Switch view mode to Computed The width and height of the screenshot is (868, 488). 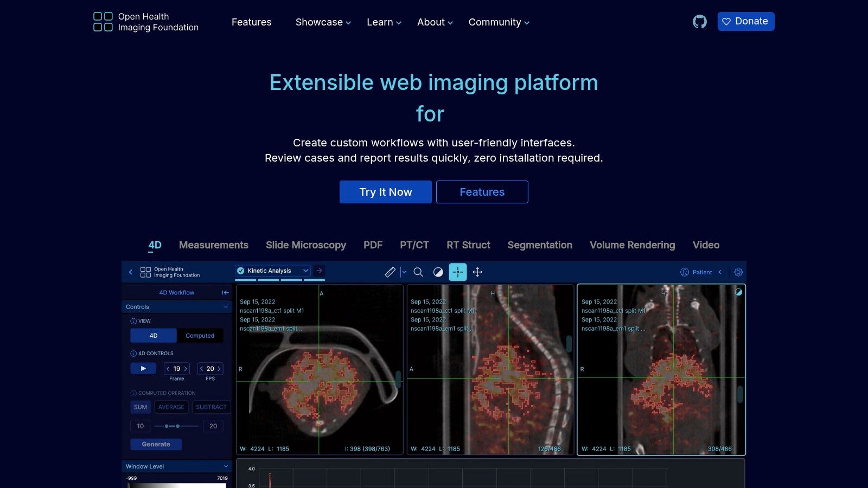point(200,335)
